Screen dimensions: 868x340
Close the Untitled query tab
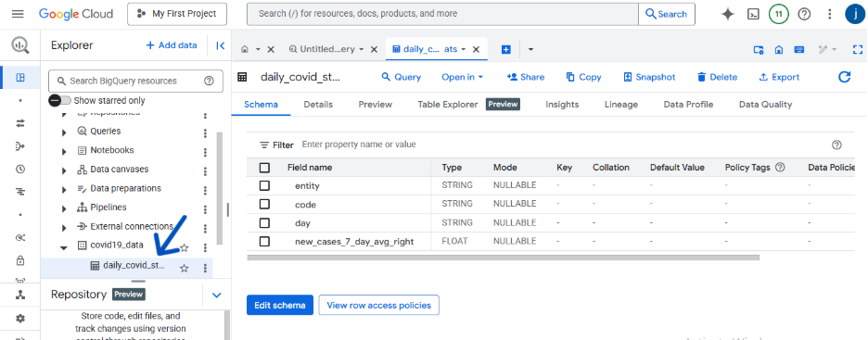374,49
